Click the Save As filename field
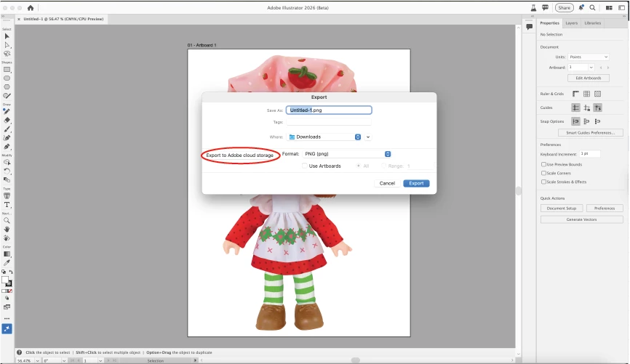The image size is (630, 364). click(x=329, y=110)
